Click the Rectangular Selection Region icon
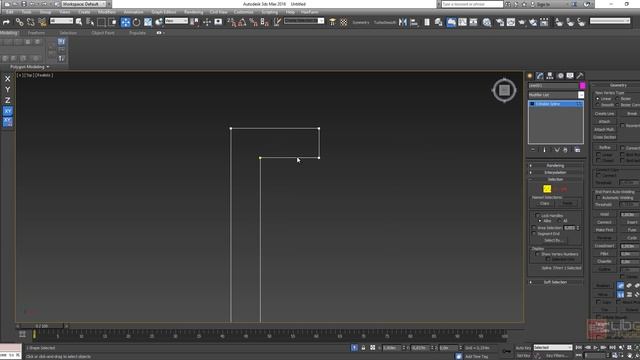 tap(102, 22)
